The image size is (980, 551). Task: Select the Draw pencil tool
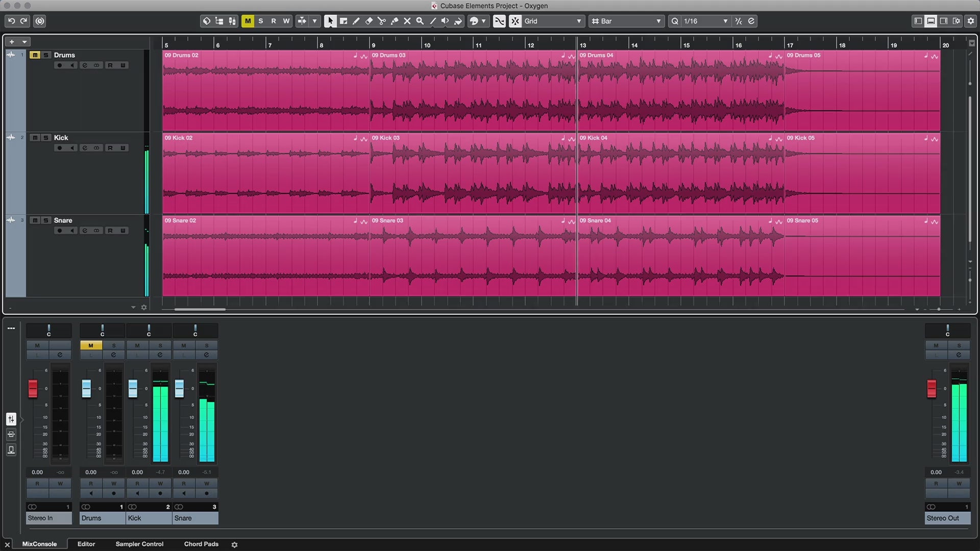[356, 21]
